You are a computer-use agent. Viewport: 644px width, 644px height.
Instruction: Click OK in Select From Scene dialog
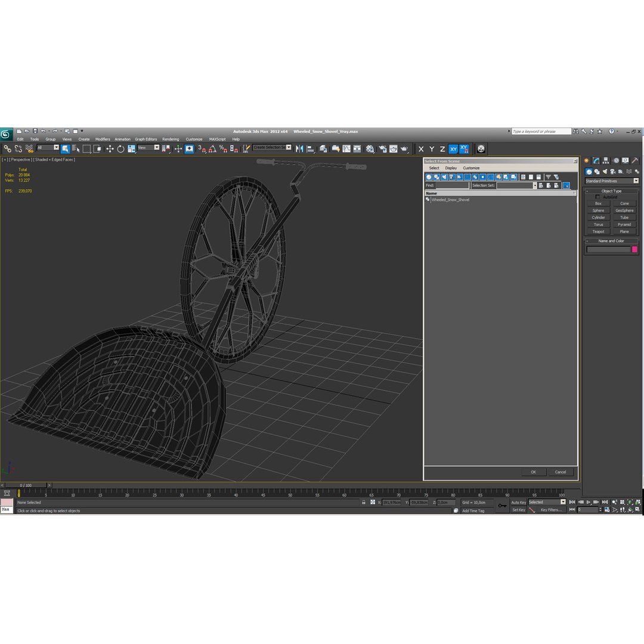click(534, 472)
